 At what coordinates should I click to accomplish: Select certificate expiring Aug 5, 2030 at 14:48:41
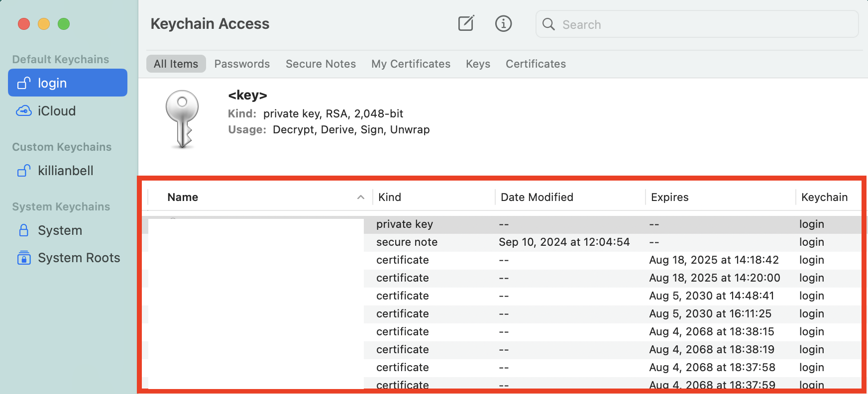point(502,296)
